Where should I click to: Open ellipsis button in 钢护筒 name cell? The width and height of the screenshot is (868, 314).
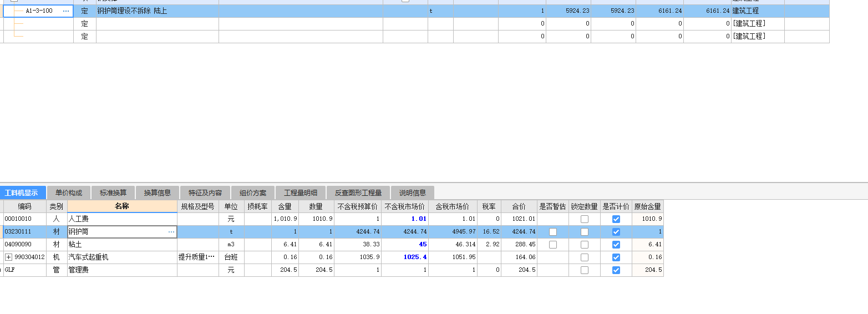pyautogui.click(x=171, y=232)
